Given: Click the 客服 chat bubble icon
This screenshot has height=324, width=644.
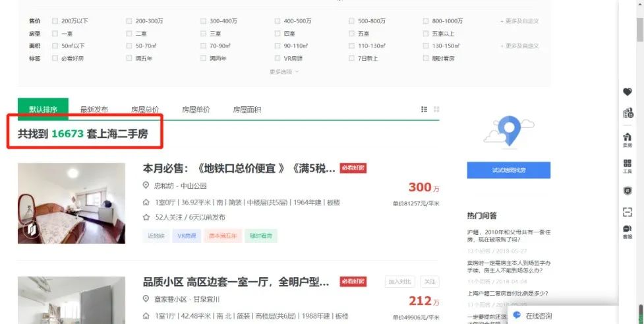Looking at the screenshot, I should click(x=627, y=231).
